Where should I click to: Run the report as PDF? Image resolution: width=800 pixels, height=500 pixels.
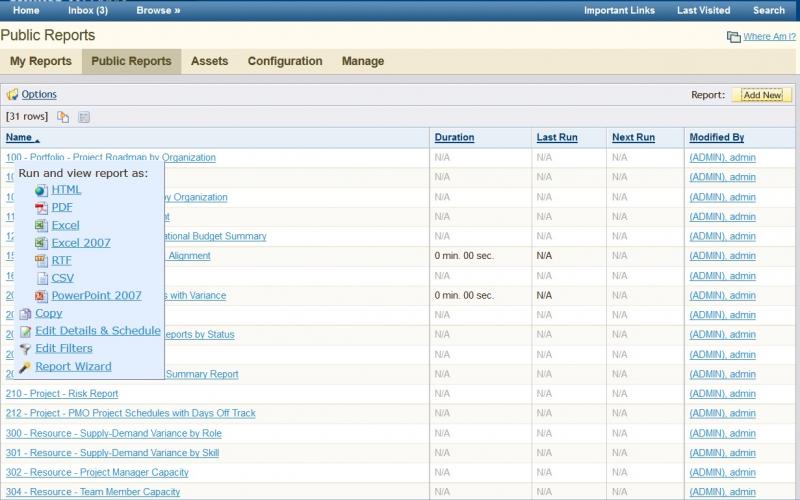tap(62, 207)
